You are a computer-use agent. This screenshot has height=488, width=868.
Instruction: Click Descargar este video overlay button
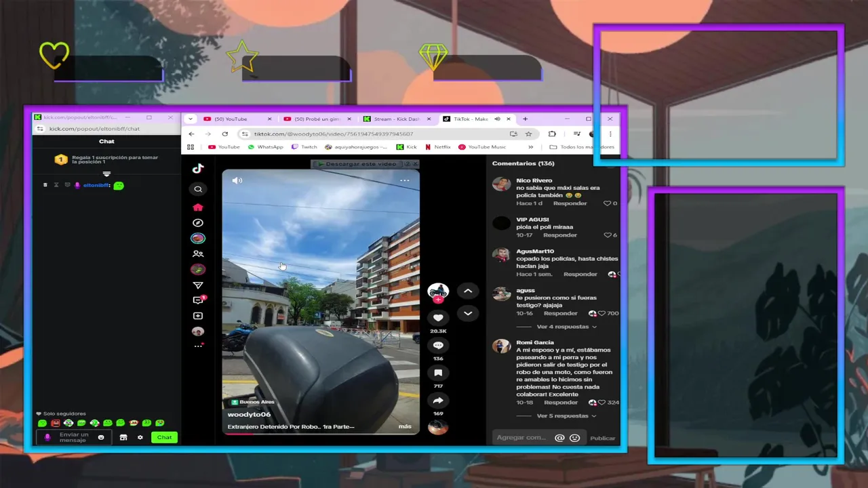[x=358, y=164]
